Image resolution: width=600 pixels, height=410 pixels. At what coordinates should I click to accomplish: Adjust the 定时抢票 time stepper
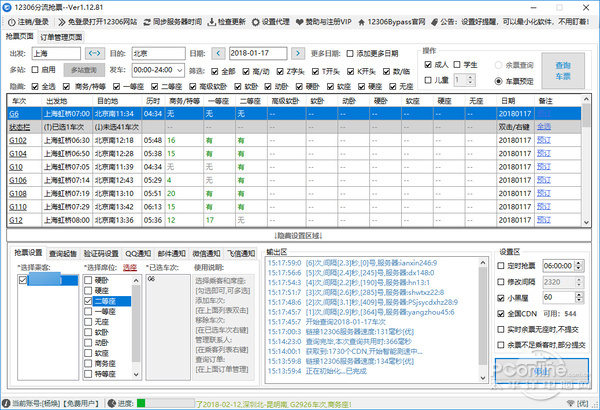579,266
